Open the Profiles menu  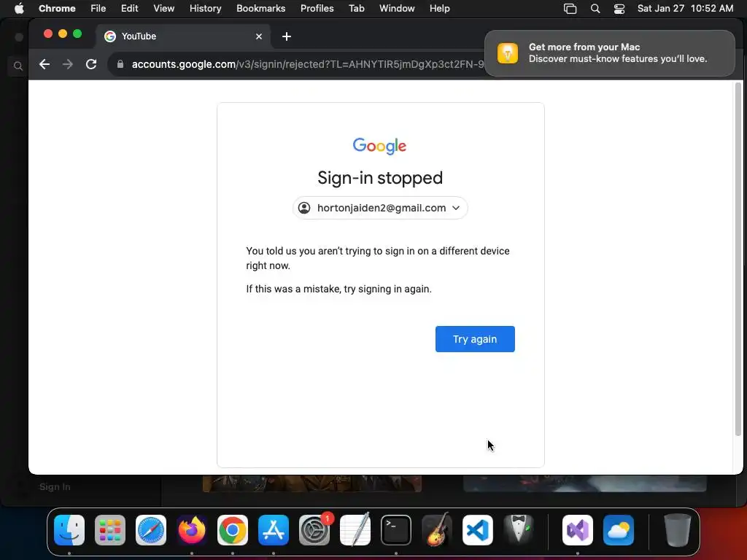point(317,9)
